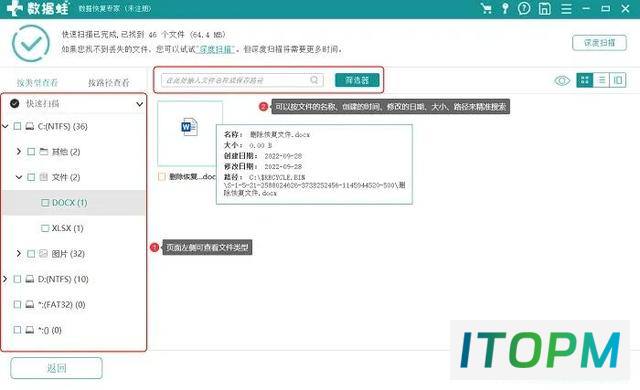Image resolution: width=640 pixels, height=390 pixels.
Task: Click the 筛选器 filter button
Action: coord(357,80)
